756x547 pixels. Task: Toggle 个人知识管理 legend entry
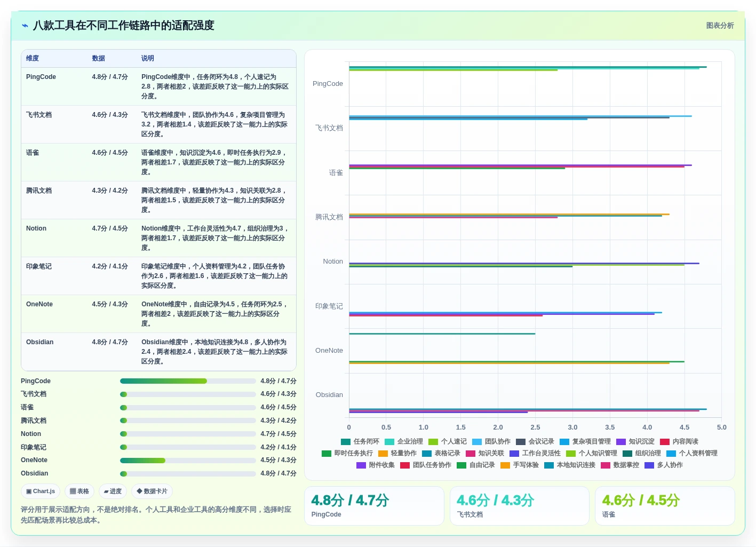(x=592, y=454)
